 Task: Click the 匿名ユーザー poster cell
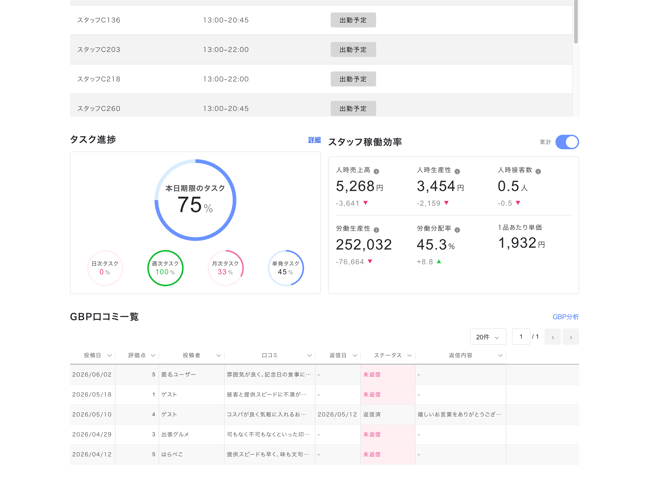click(191, 374)
